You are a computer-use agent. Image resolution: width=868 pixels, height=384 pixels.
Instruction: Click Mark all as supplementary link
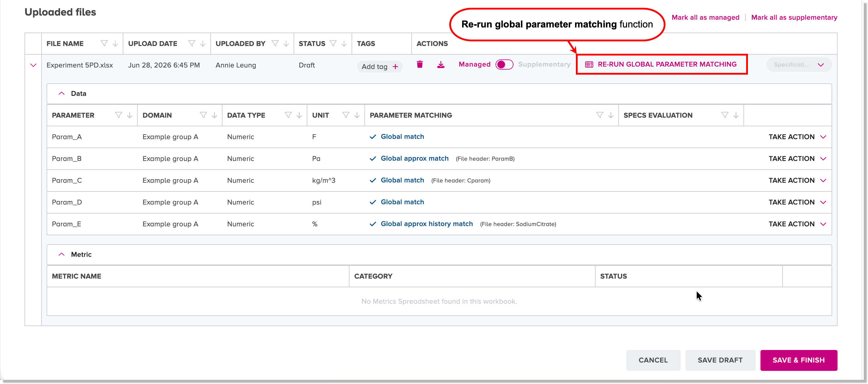[x=794, y=18]
